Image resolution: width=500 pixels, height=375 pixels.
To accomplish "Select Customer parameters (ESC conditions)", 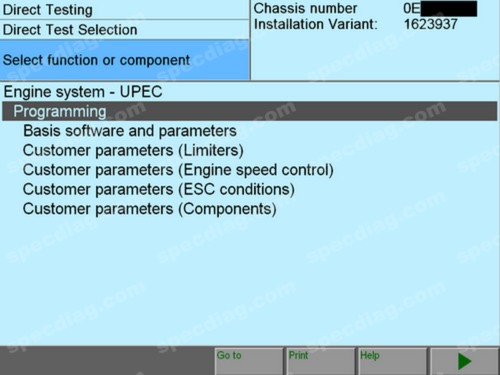I will (x=159, y=189).
